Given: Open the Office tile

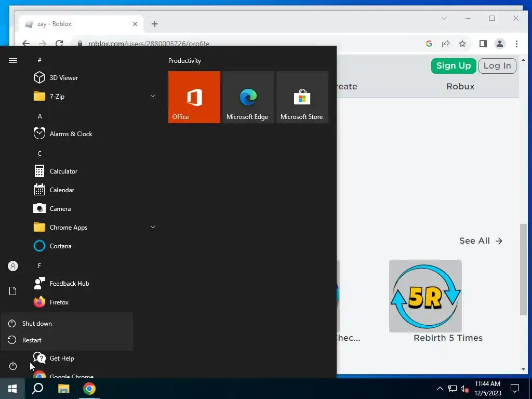Looking at the screenshot, I should tap(194, 97).
